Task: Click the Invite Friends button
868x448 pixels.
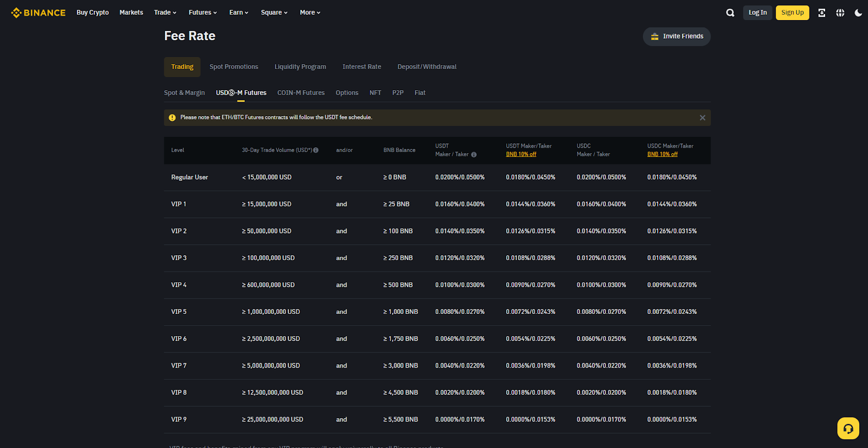Action: (x=676, y=36)
